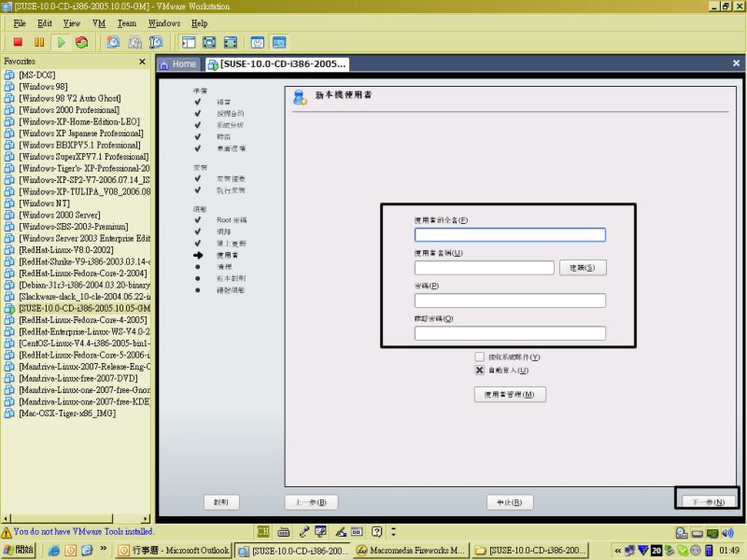The height and width of the screenshot is (560, 747).
Task: Click the Help button at bottom left of installer
Action: (x=221, y=502)
